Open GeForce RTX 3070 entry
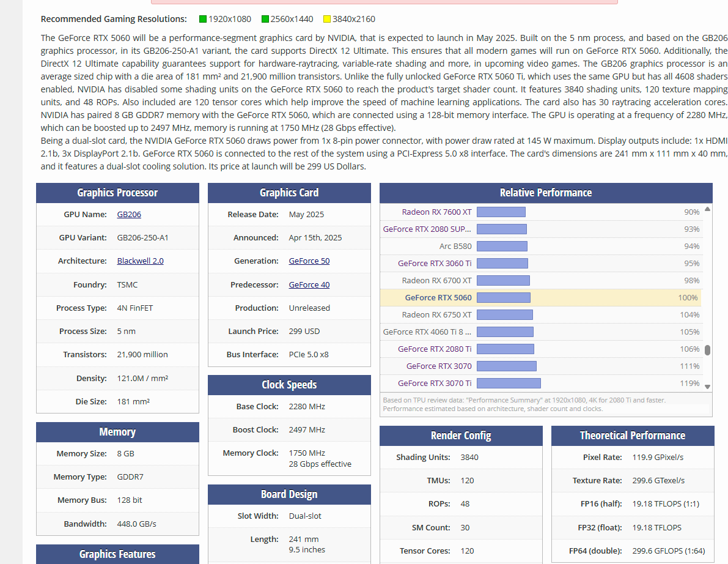This screenshot has height=564, width=728. 439,366
